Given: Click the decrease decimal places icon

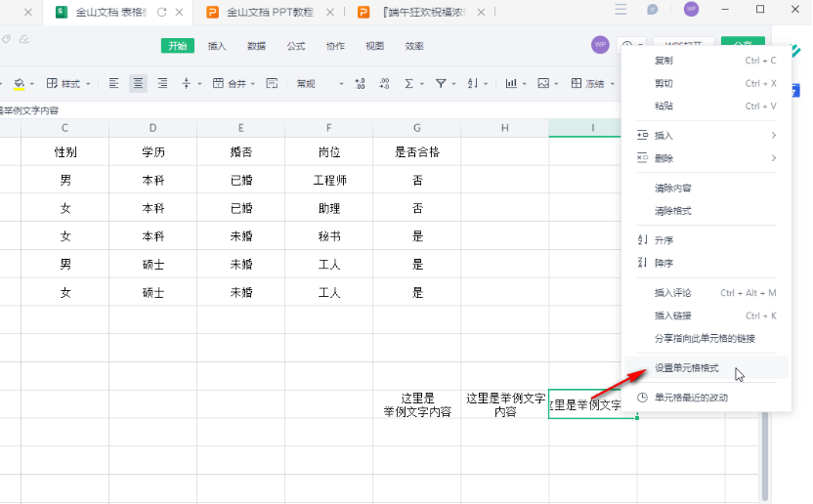Looking at the screenshot, I should (384, 83).
